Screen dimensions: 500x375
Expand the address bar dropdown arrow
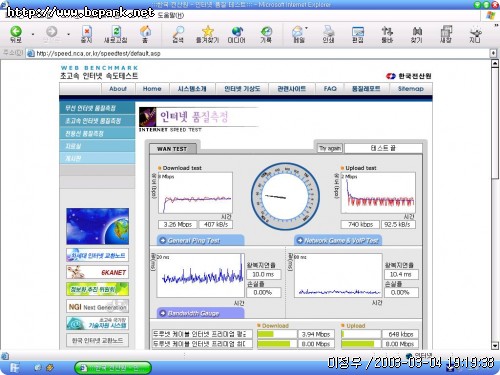point(493,53)
